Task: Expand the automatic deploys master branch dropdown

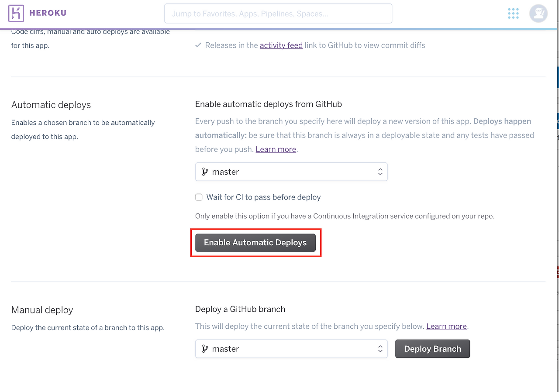Action: [291, 172]
